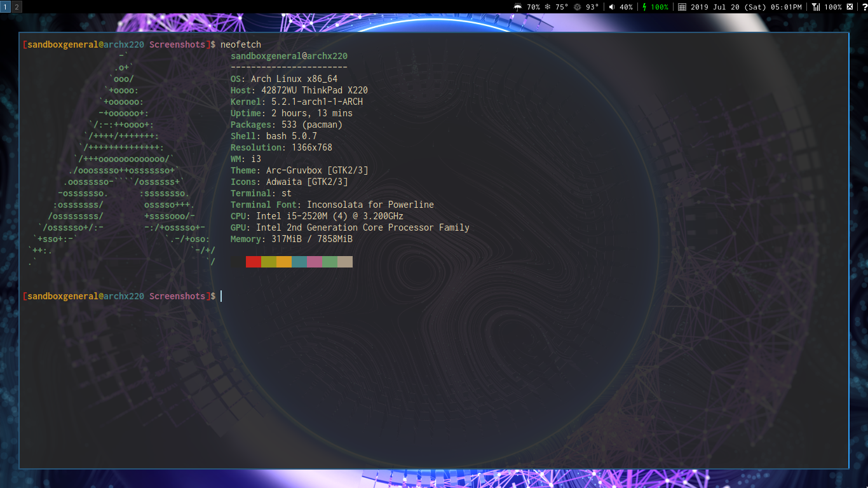Click the Memory: 317MiB / 7858MiB line
Screen dimensions: 868x488
(292, 239)
